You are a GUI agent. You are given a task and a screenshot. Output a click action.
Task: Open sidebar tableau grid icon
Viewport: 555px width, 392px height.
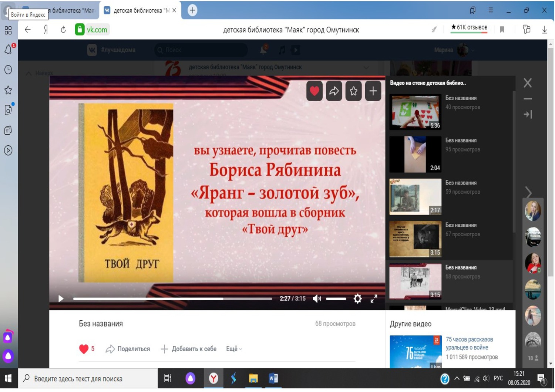click(x=8, y=30)
